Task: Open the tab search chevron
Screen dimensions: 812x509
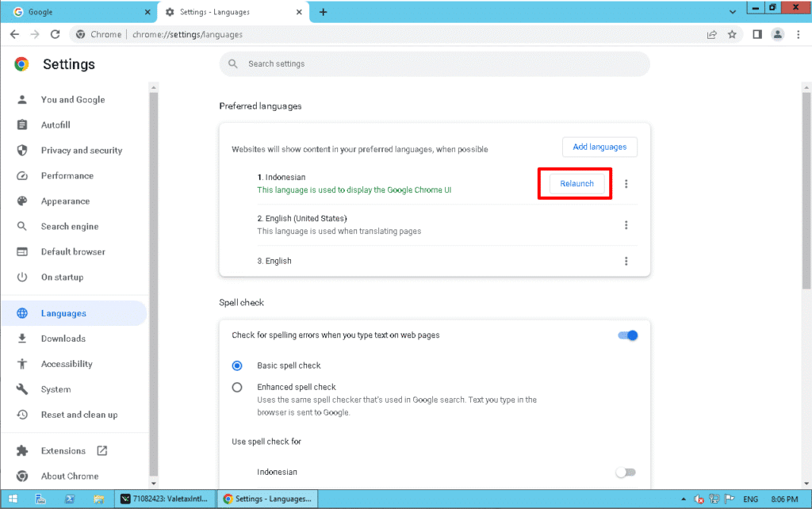Action: point(732,12)
